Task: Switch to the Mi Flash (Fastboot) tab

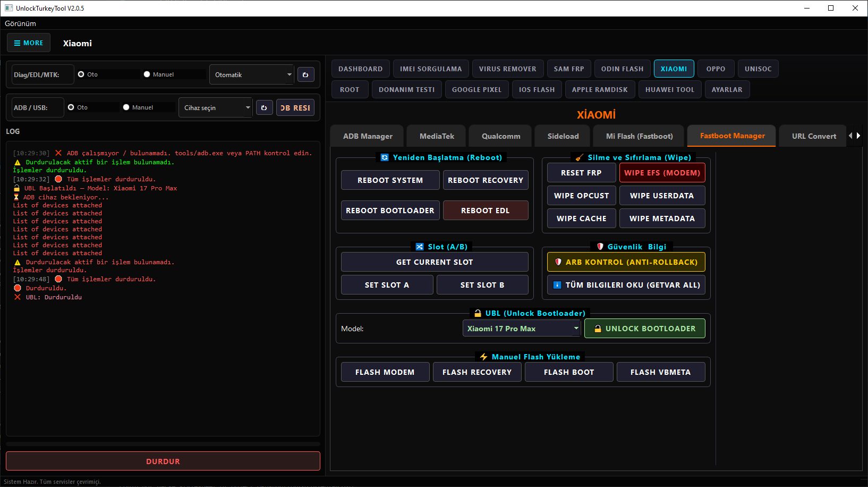Action: 639,136
